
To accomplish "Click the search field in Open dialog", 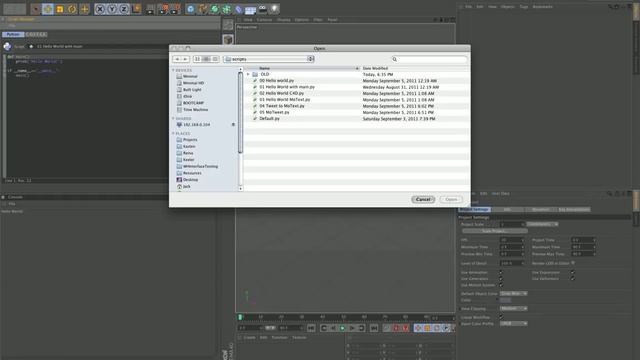I will (429, 60).
